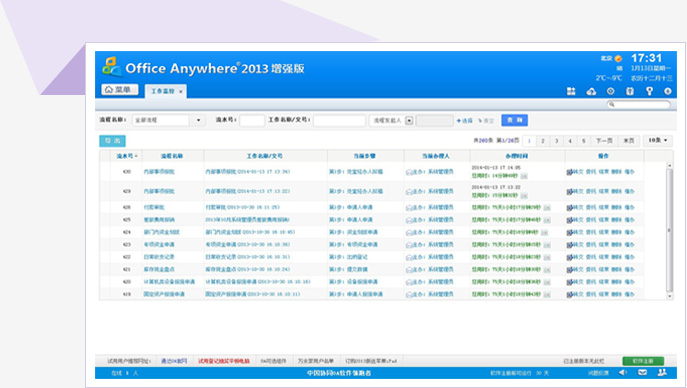Screen dimensions: 687x388
Task: Click 删除 in row 422
Action: (x=616, y=257)
